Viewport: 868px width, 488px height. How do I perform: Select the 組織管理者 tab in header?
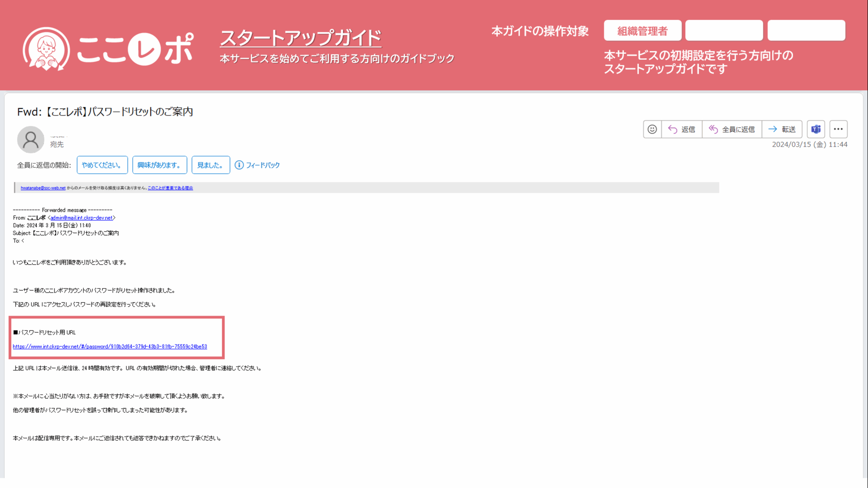click(643, 30)
